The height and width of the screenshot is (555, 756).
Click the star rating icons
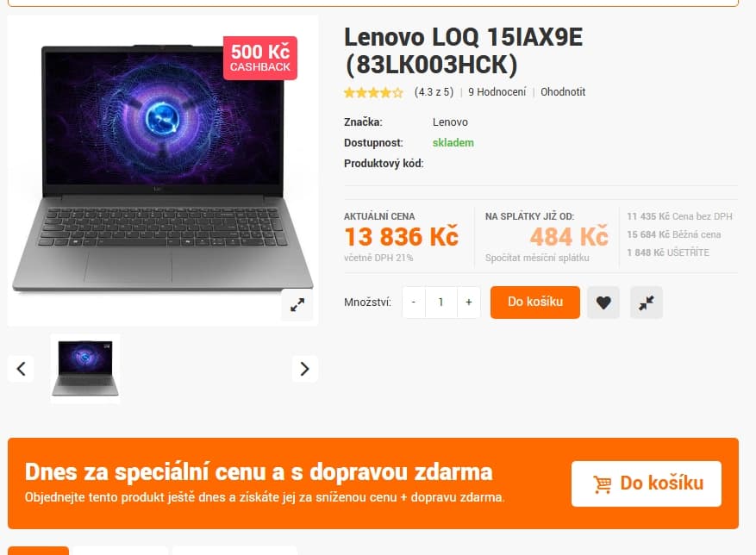pos(373,92)
